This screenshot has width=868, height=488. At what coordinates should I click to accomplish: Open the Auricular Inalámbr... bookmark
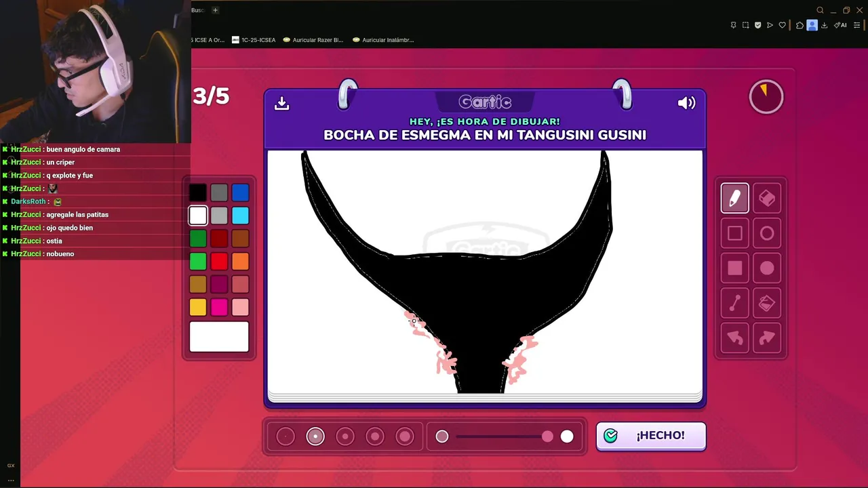point(383,40)
